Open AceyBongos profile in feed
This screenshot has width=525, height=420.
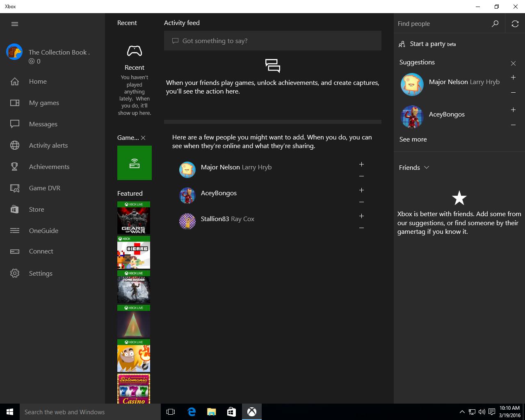208,195
